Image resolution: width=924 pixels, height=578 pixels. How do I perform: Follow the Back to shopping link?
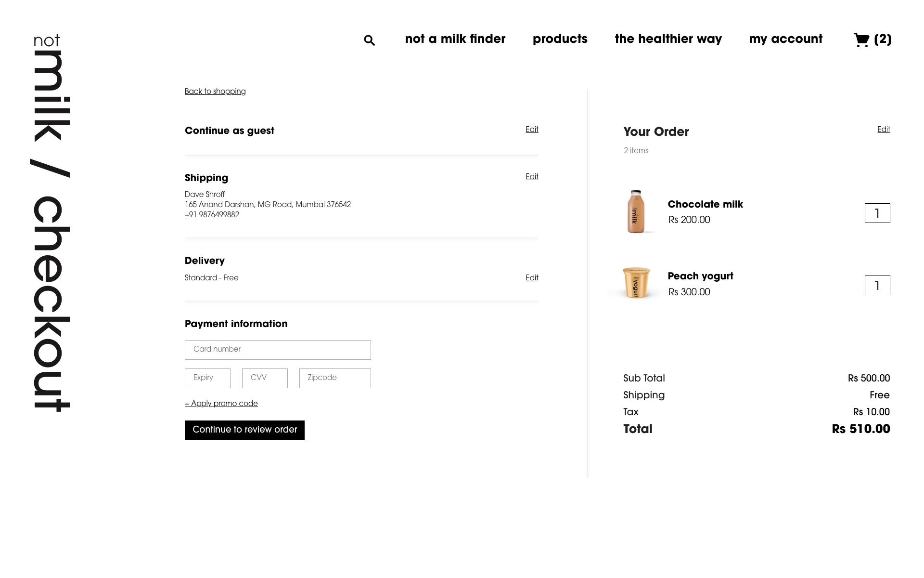point(215,92)
